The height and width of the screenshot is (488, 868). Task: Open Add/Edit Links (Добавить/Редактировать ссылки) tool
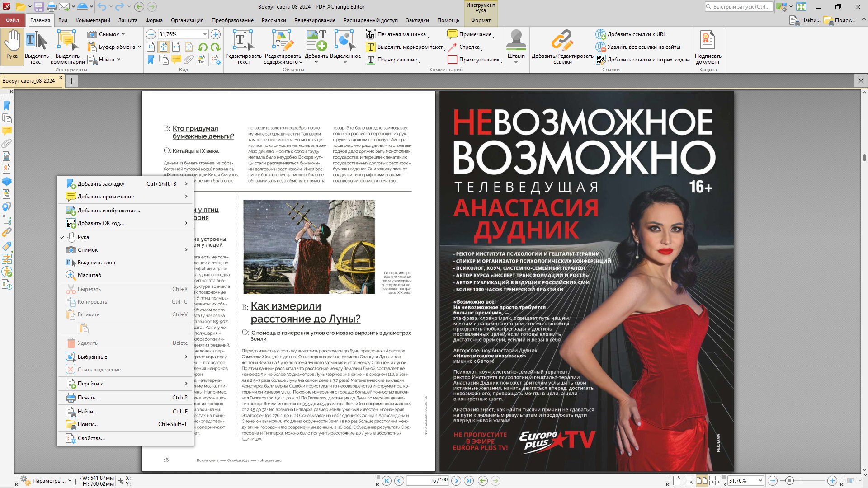click(x=562, y=46)
